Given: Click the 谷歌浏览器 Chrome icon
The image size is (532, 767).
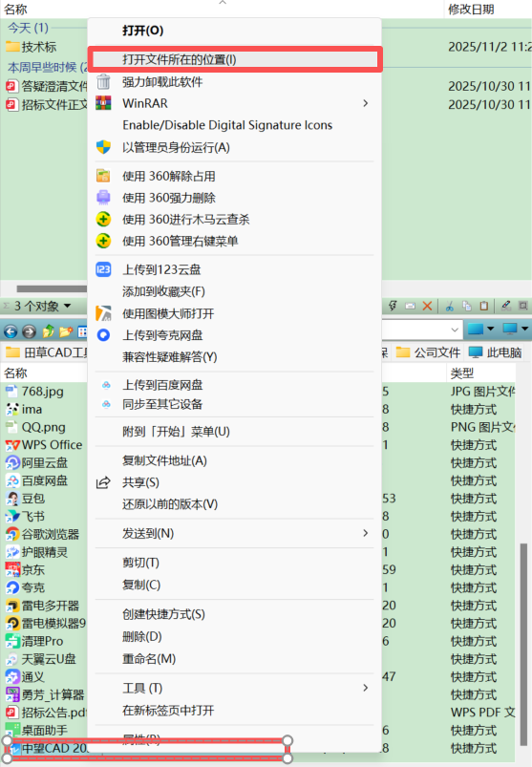Looking at the screenshot, I should pyautogui.click(x=12, y=534).
